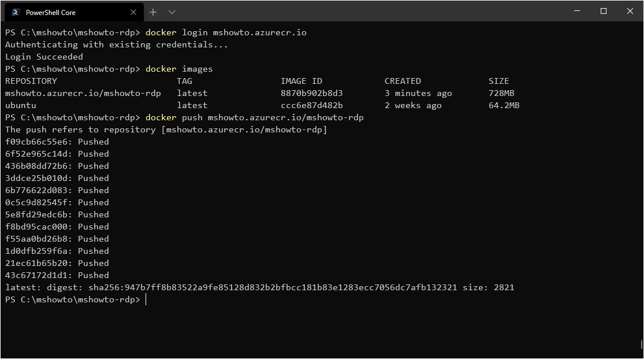The image size is (644, 359).
Task: Click layer 5e8fd29edc6b Pushed line
Action: (57, 214)
